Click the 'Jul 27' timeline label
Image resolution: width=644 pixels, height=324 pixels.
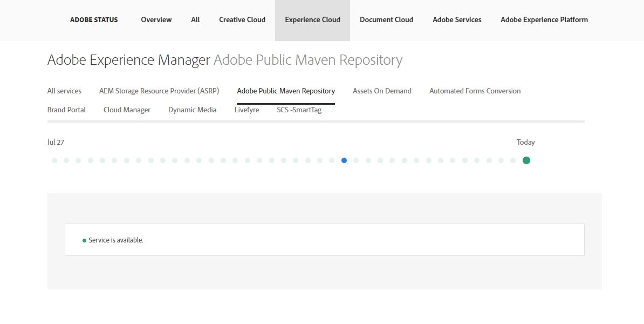click(56, 142)
